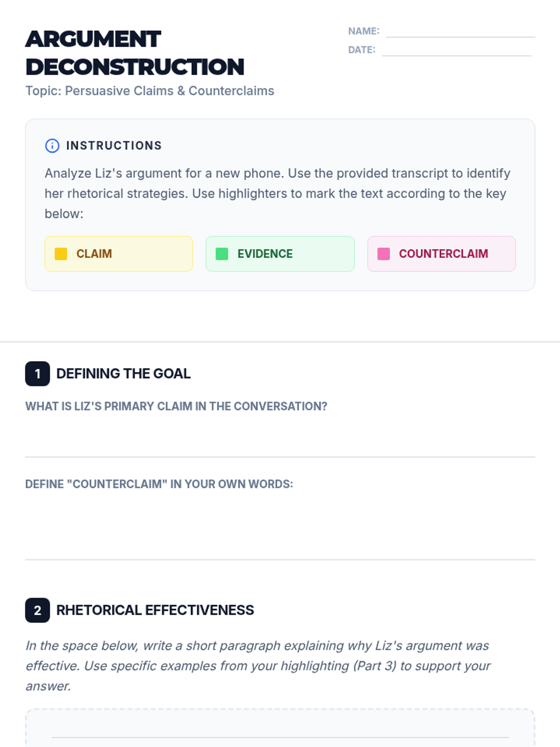The height and width of the screenshot is (747, 560).
Task: Click the Argument Deconstruction title
Action: pos(135,53)
